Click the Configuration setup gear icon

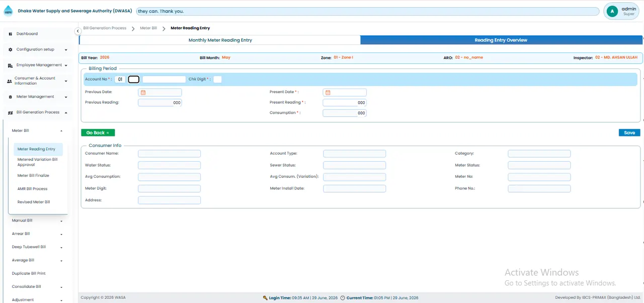tap(11, 49)
